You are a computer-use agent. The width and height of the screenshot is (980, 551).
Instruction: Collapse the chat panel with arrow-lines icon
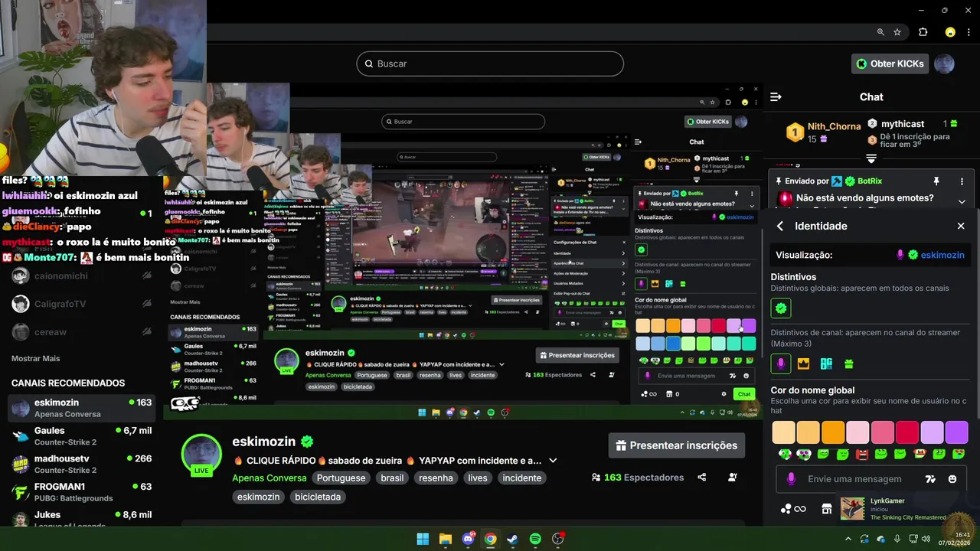[x=776, y=97]
